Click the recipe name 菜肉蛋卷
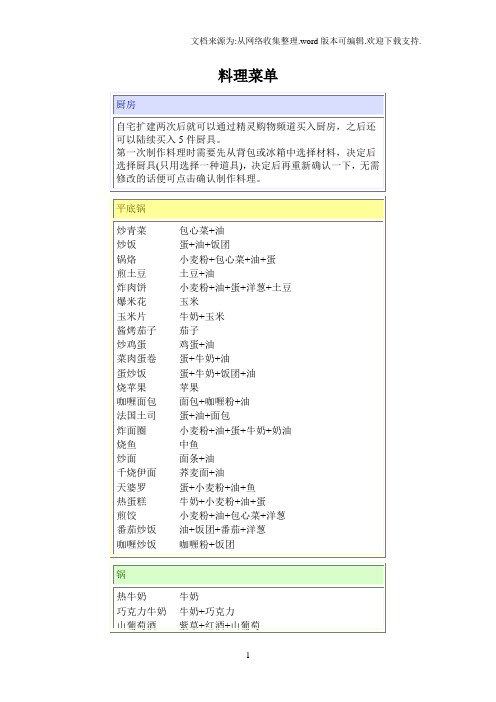Screen dimensions: 496x702 tap(137, 359)
